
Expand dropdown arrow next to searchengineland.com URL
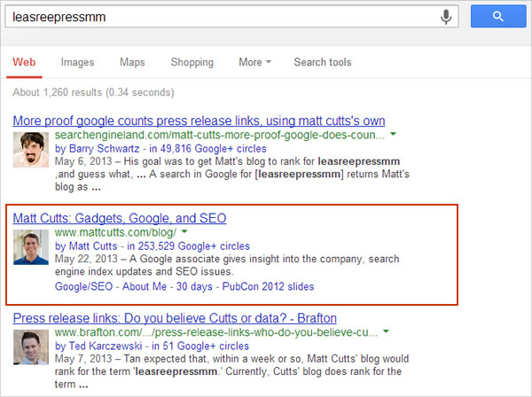tap(393, 135)
